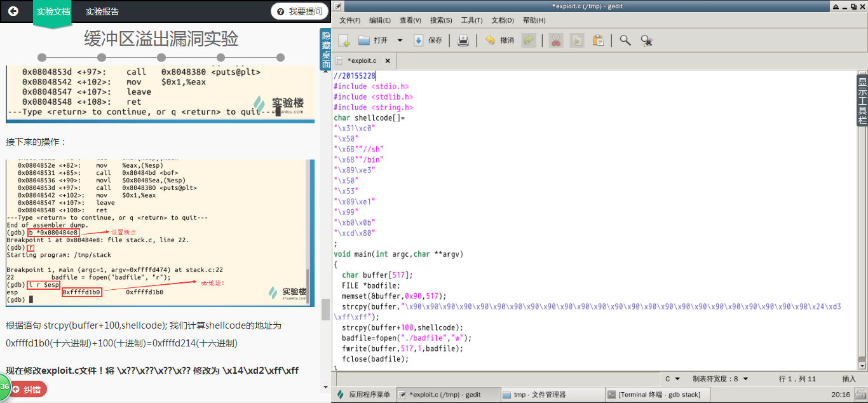Screen dimensions: 868x403
Task: Save the file with 保存 button
Action: point(428,40)
